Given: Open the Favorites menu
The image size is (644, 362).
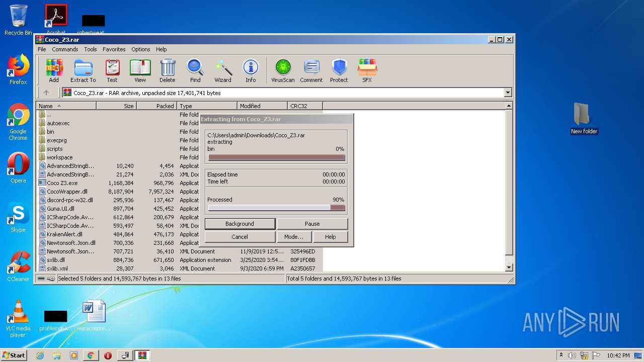Looking at the screenshot, I should click(x=114, y=49).
